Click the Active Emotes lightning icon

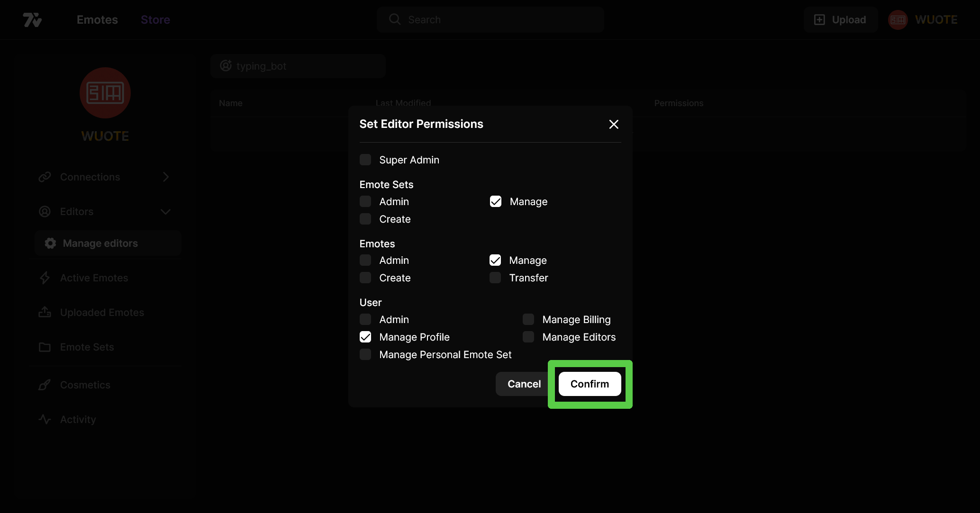45,278
